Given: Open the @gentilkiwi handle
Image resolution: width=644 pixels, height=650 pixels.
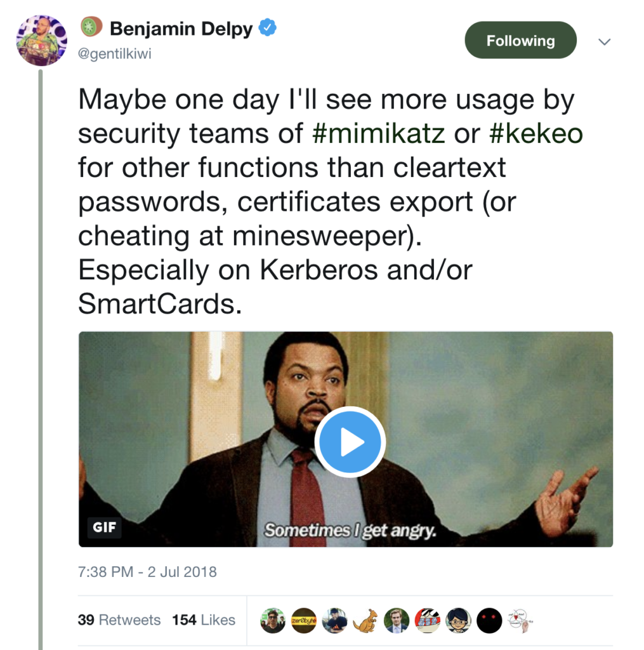Looking at the screenshot, I should click(115, 54).
